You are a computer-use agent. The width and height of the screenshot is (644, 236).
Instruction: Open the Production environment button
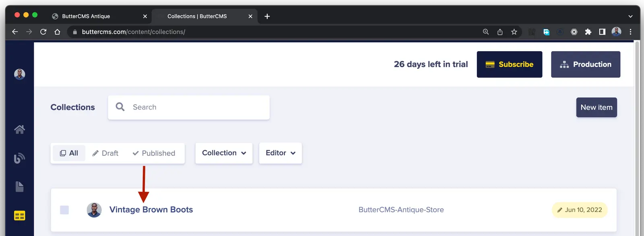tap(586, 64)
